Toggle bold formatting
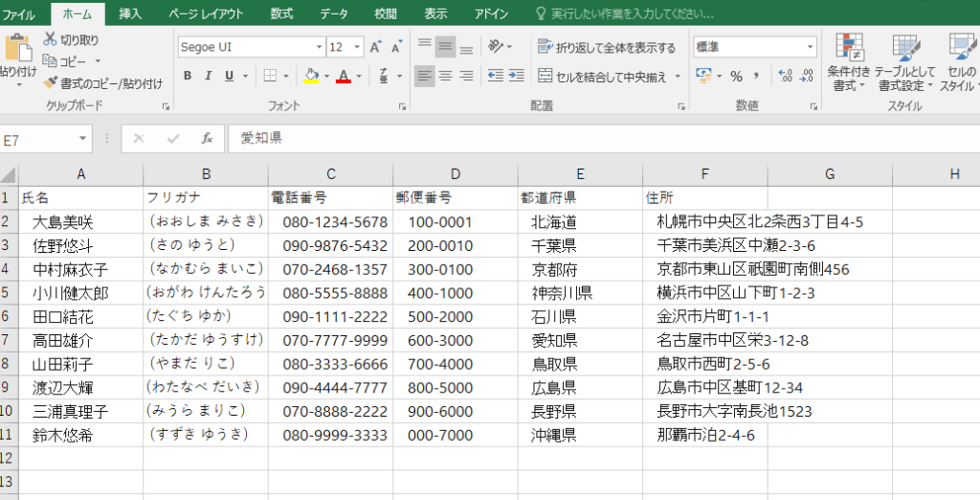Image resolution: width=980 pixels, height=500 pixels. (188, 76)
